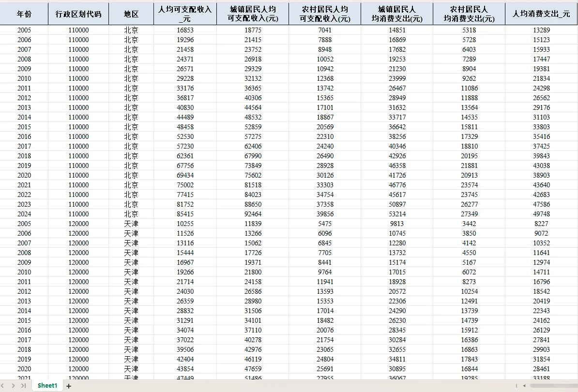This screenshot has height=392, width=578.
Task: Jump to the last sheet arrow
Action: [23, 386]
